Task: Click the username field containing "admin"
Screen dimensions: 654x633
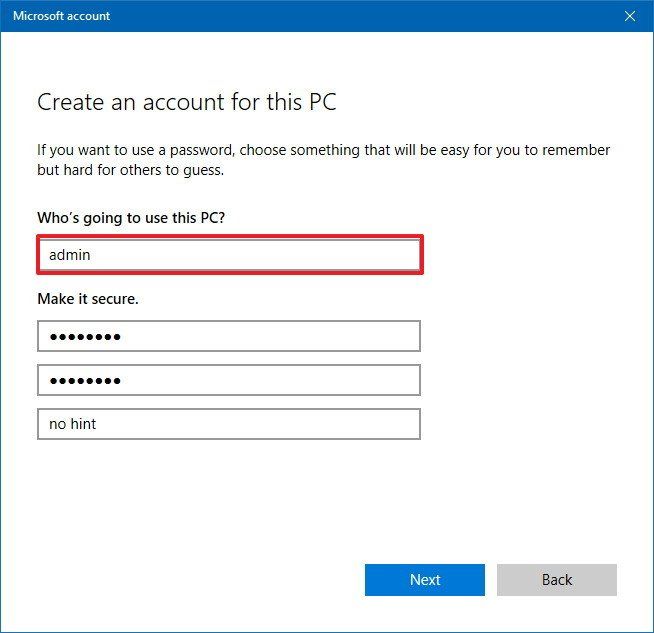Action: pyautogui.click(x=228, y=255)
